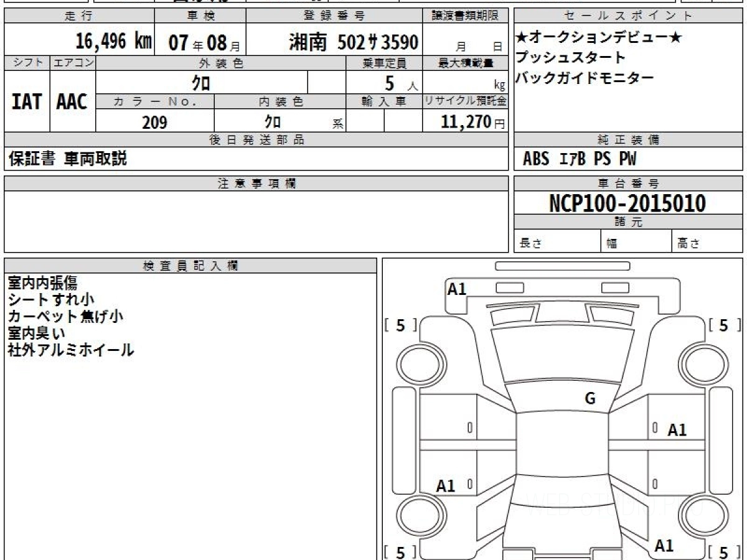Click the A1 mark on the front bumper

457,289
